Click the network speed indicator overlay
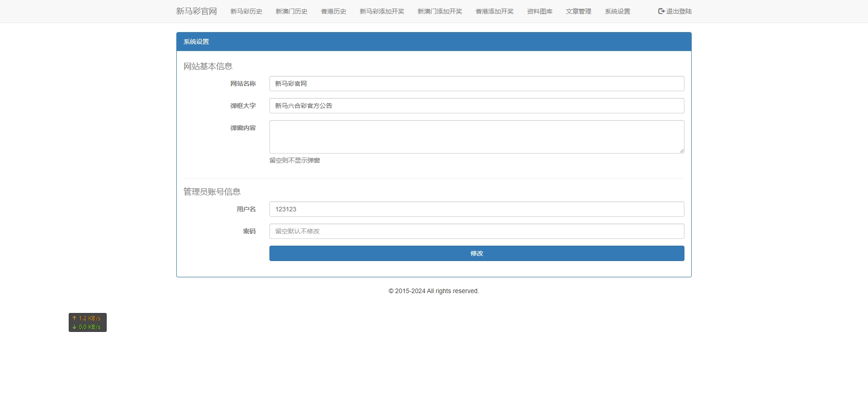The height and width of the screenshot is (420, 868). pyautogui.click(x=87, y=322)
